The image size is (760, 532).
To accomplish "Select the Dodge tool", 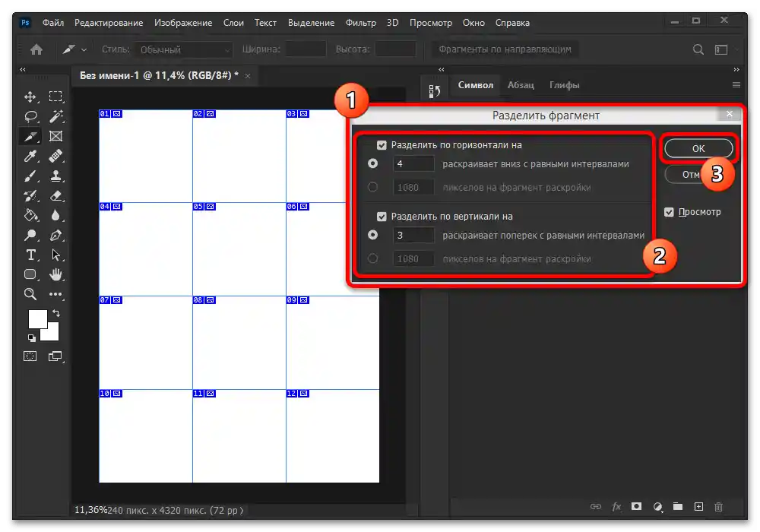I will click(30, 236).
